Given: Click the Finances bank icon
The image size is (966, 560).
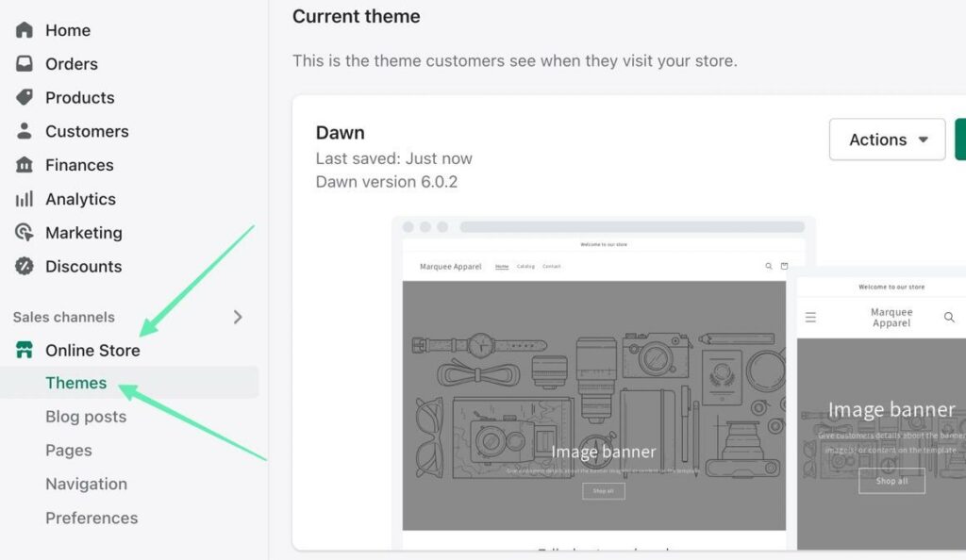Looking at the screenshot, I should 25,165.
